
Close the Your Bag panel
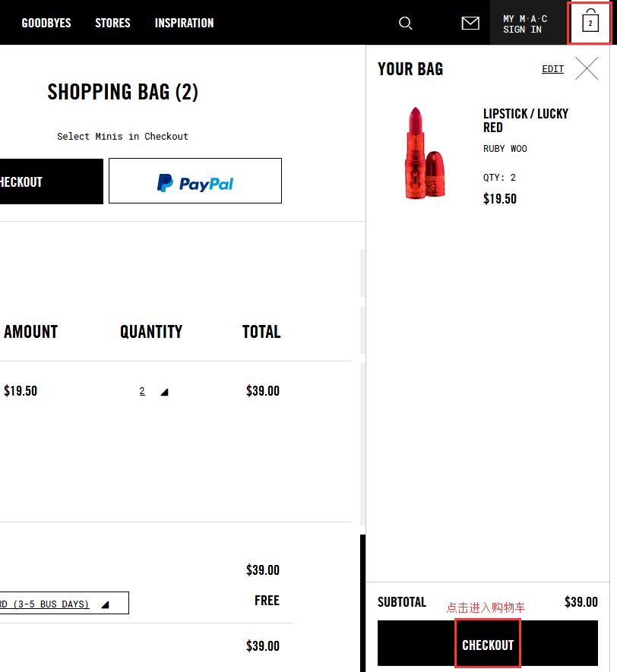point(587,69)
